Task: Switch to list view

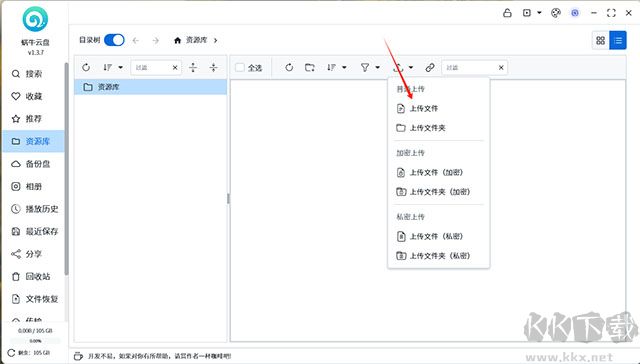Action: pos(618,40)
